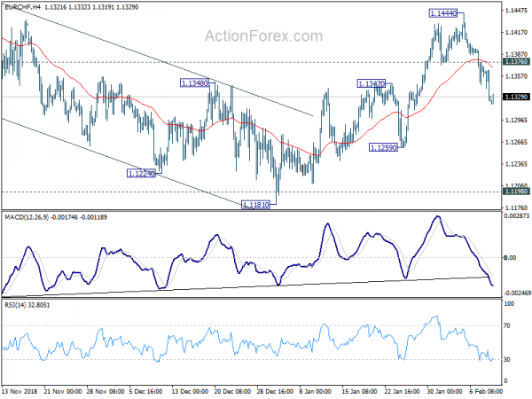Click the 13 Nov 2018 date label

[x=20, y=391]
